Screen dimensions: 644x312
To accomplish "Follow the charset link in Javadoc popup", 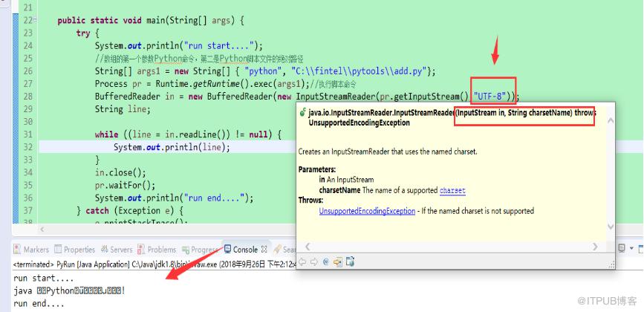I will [452, 190].
